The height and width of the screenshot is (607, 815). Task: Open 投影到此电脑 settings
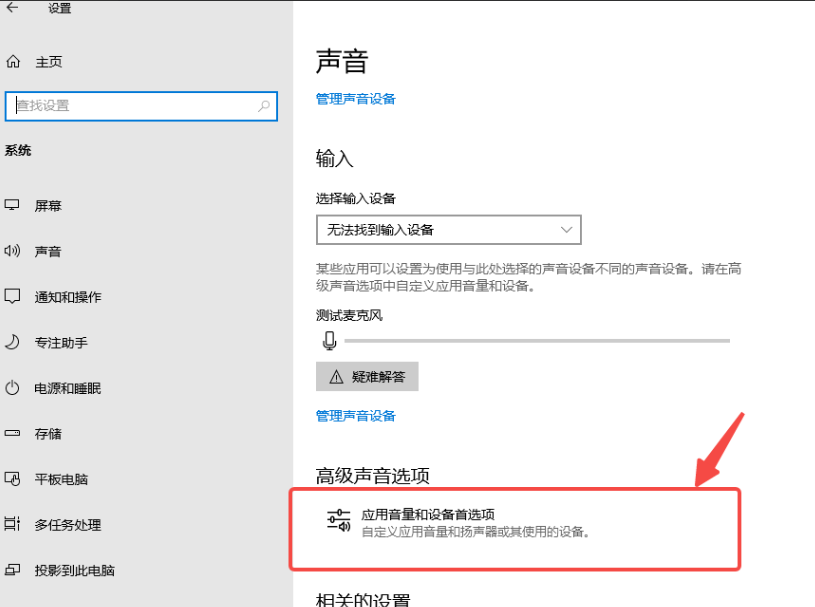(x=74, y=570)
